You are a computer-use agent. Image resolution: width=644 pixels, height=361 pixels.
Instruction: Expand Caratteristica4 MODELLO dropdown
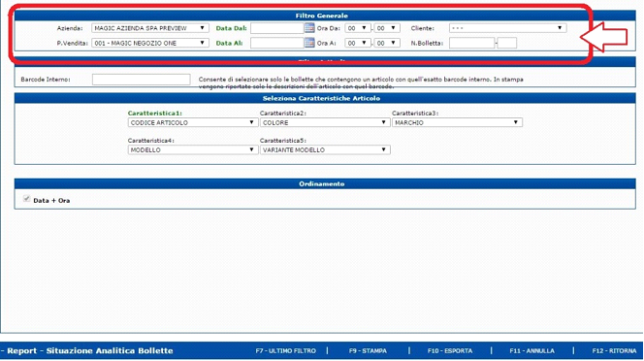pyautogui.click(x=193, y=150)
